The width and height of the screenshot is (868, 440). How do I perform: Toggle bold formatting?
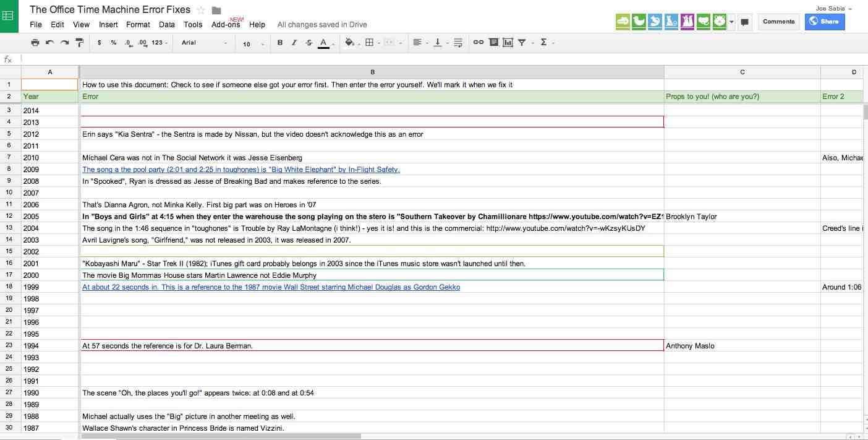(280, 43)
